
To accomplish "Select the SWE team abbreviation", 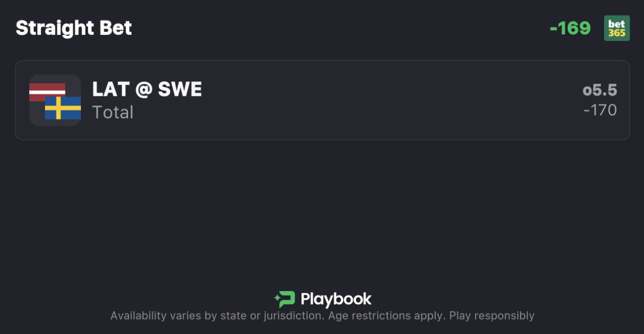I will pyautogui.click(x=180, y=90).
